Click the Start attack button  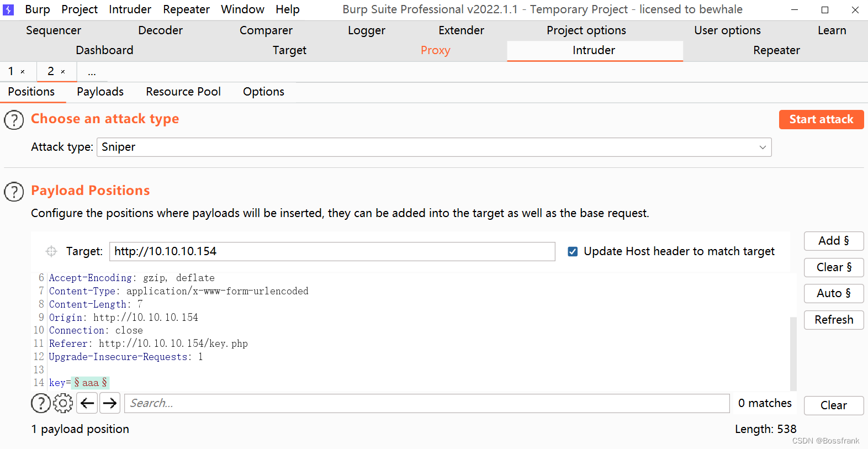(821, 119)
